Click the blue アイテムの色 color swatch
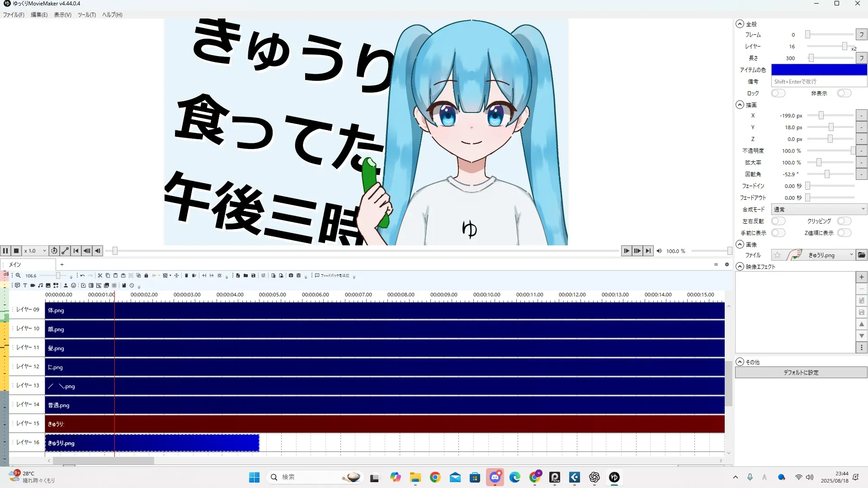This screenshot has height=488, width=868. (x=819, y=70)
